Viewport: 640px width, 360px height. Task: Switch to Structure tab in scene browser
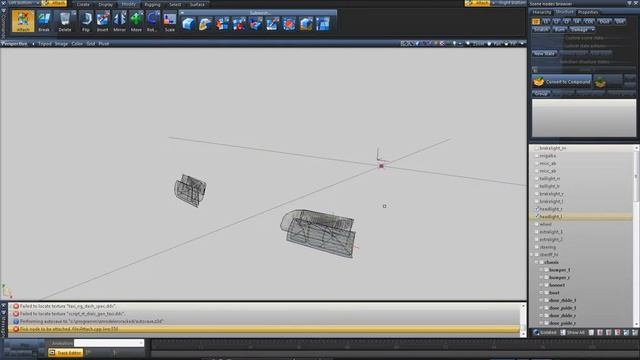pos(564,12)
